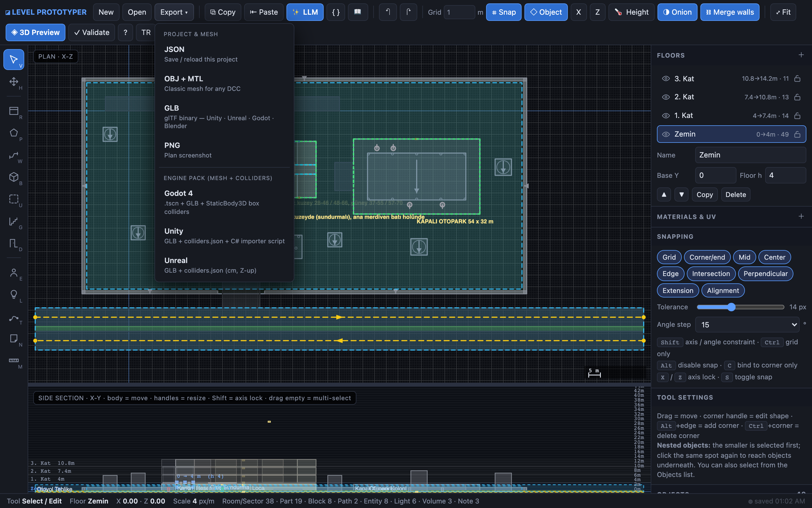Click the Base Y input
Screen dimensions: 812x508
coord(715,175)
